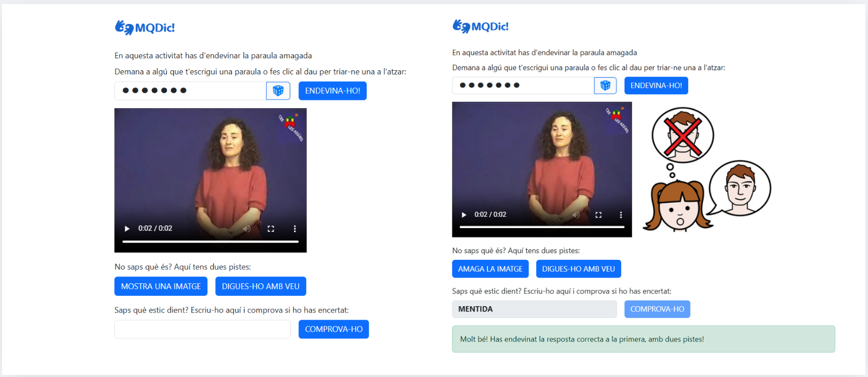Image resolution: width=868 pixels, height=377 pixels.
Task: Open the right video's three-dot options menu
Action: tap(621, 215)
